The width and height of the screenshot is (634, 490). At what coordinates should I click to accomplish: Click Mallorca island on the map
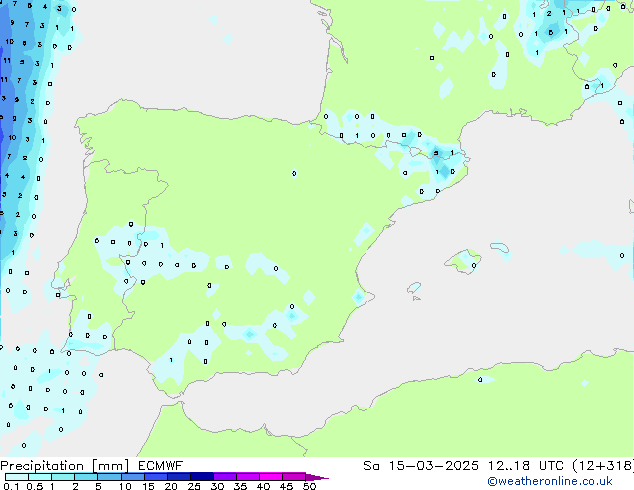tap(463, 261)
